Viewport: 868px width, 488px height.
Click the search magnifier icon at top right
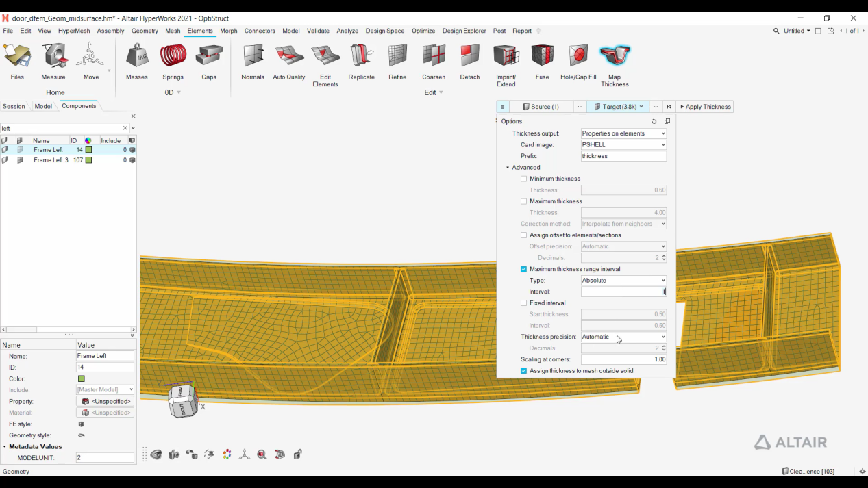tap(776, 31)
